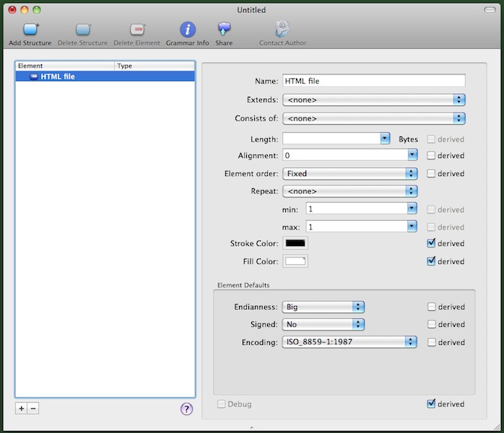This screenshot has width=504, height=433.
Task: Open the Encoding ISO_8859-1:1987 dropdown
Action: (x=349, y=342)
